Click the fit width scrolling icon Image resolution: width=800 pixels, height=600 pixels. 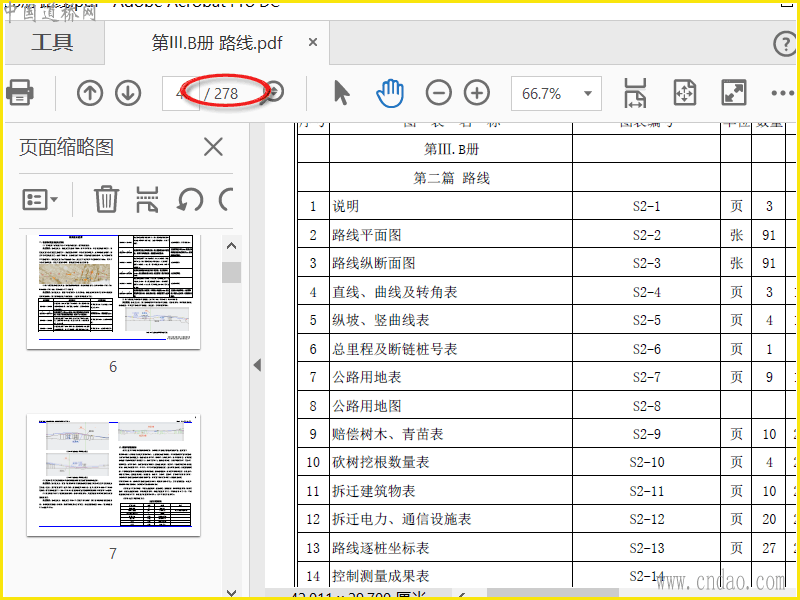pos(635,93)
